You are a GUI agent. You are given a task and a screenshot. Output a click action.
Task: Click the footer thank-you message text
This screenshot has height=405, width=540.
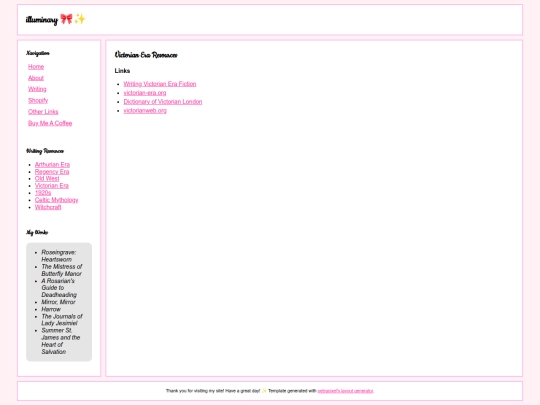point(213,391)
